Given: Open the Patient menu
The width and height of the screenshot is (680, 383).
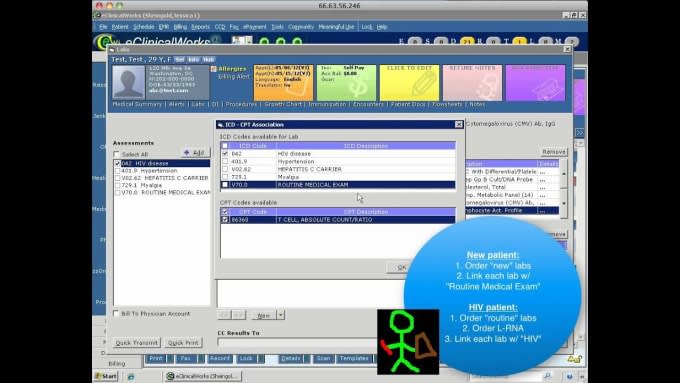Looking at the screenshot, I should click(x=120, y=27).
